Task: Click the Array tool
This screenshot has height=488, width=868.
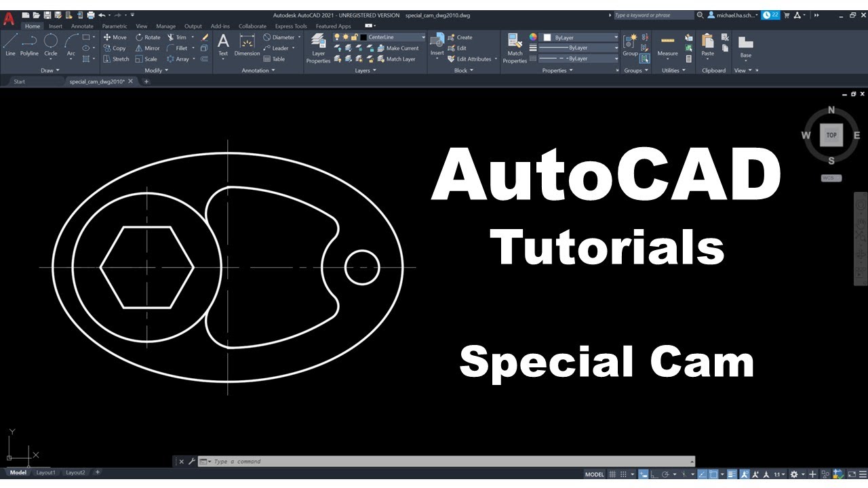Action: click(x=178, y=59)
